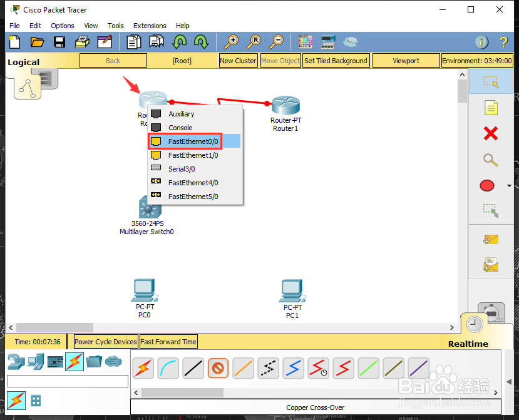519x420 pixels.
Task: Select Auxiliary port from popup
Action: click(195, 114)
